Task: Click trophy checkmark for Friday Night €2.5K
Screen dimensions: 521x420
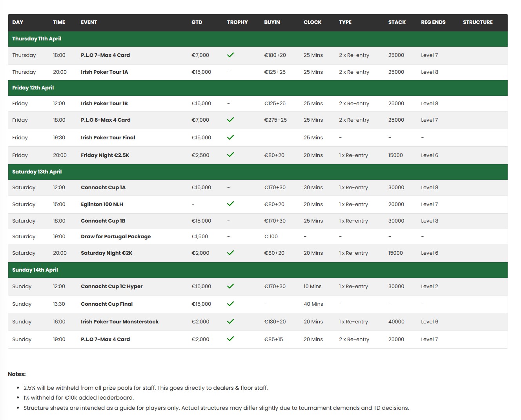Action: click(230, 155)
